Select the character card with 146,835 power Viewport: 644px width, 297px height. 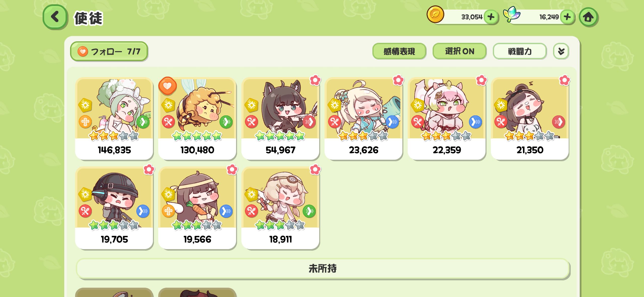click(114, 119)
